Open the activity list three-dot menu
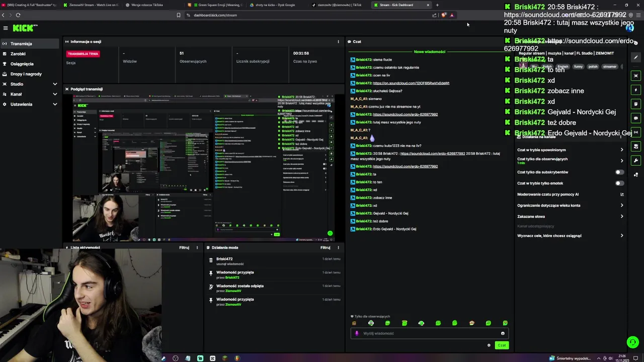Image resolution: width=644 pixels, height=362 pixels. (x=197, y=247)
